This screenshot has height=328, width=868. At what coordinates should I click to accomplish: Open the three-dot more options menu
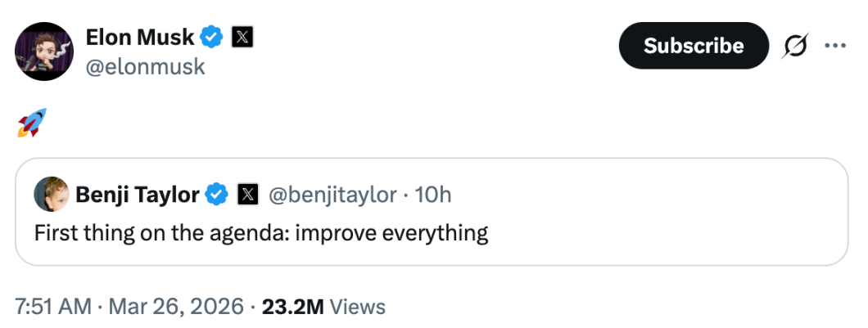tap(834, 46)
